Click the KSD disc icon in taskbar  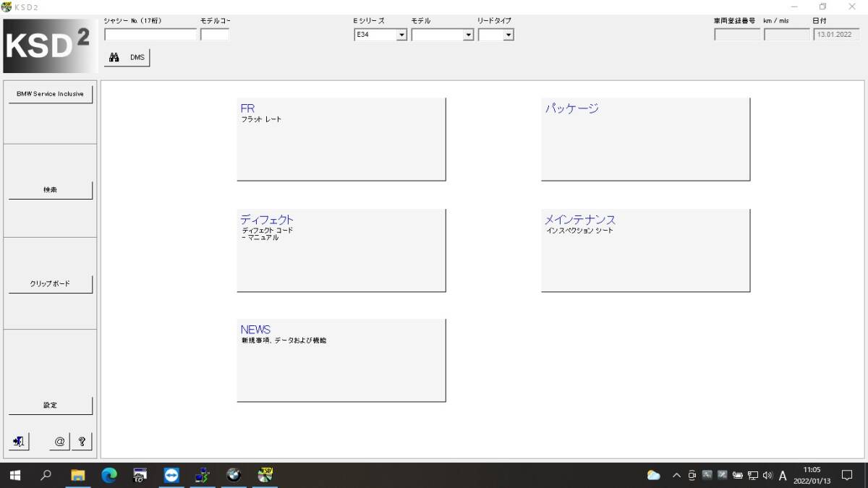pyautogui.click(x=265, y=475)
